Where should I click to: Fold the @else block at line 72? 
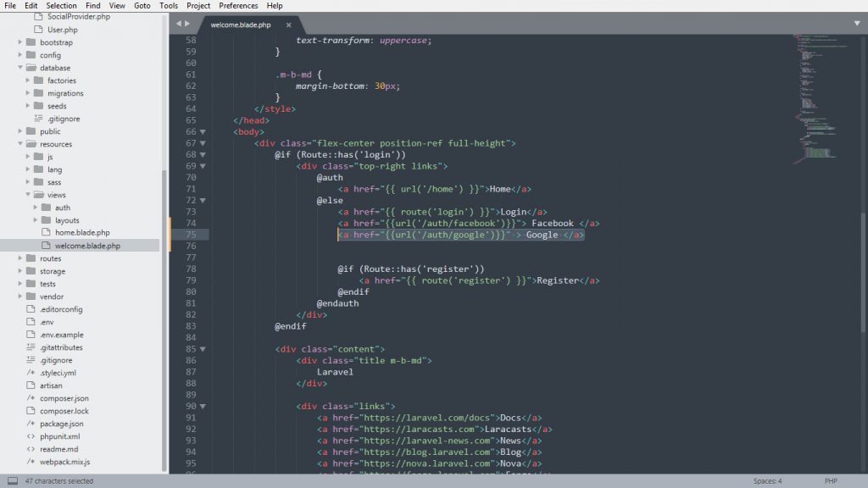[x=203, y=201]
